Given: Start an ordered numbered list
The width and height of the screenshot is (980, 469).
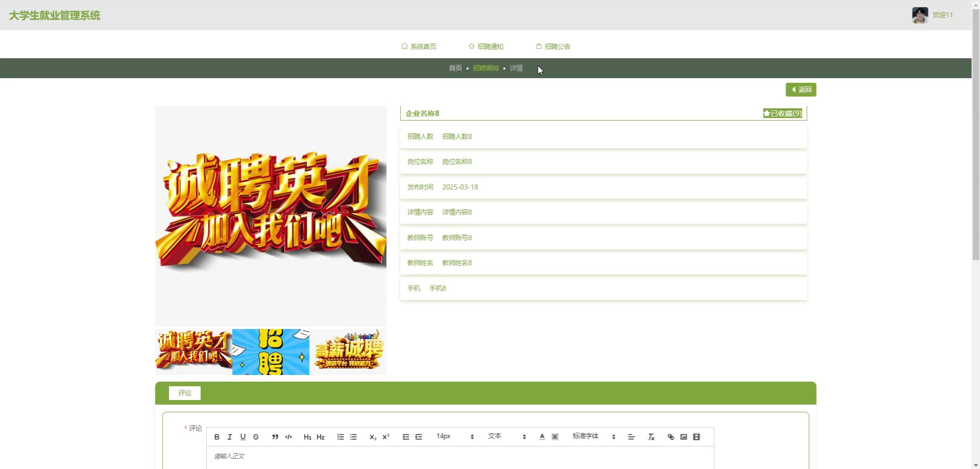Looking at the screenshot, I should (340, 437).
